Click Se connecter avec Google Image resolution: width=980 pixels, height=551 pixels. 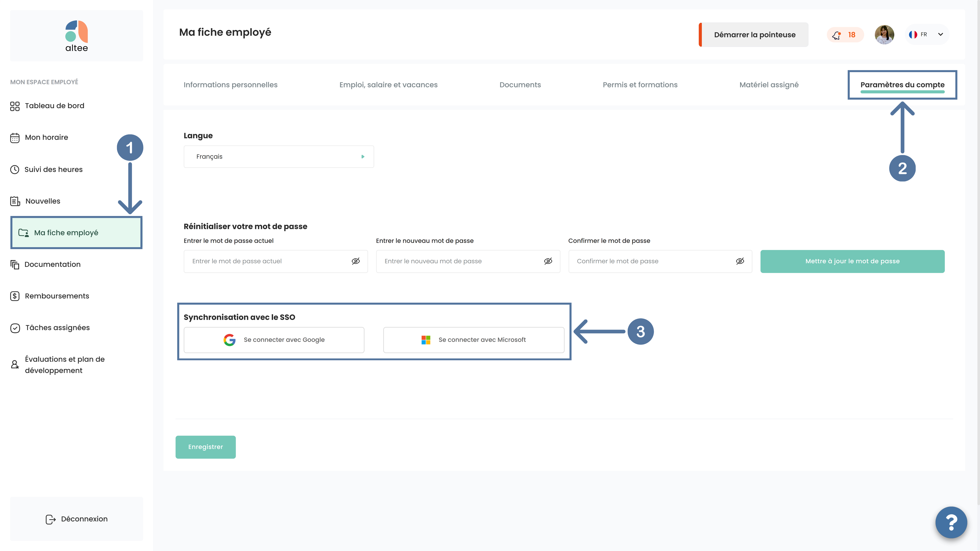[x=274, y=340]
